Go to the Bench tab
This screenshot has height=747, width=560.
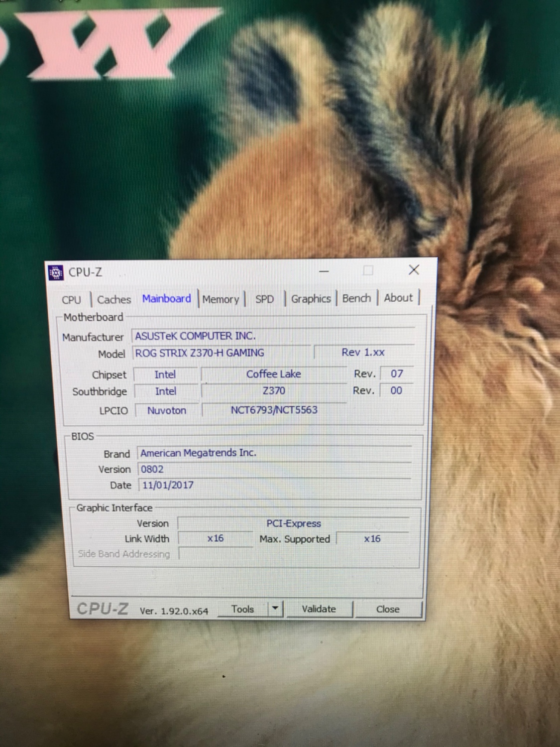coord(356,298)
